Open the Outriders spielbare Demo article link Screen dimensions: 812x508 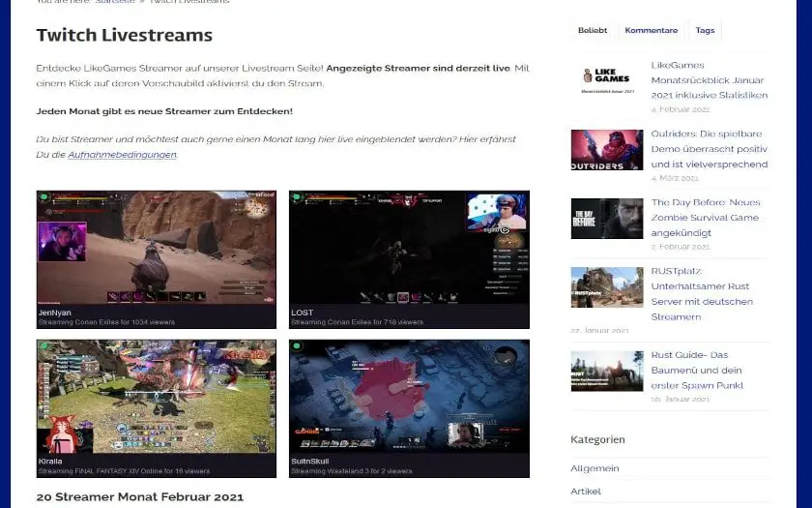pos(709,149)
